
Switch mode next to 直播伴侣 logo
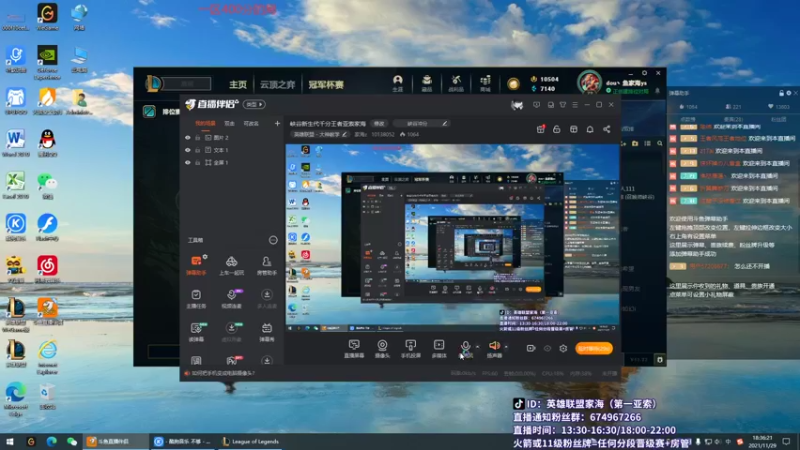pos(254,105)
